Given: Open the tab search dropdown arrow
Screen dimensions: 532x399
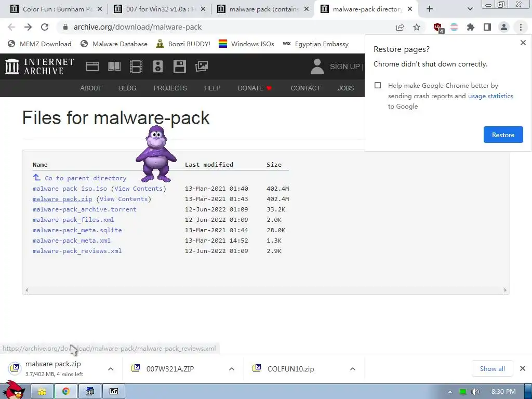Looking at the screenshot, I should click(470, 9).
